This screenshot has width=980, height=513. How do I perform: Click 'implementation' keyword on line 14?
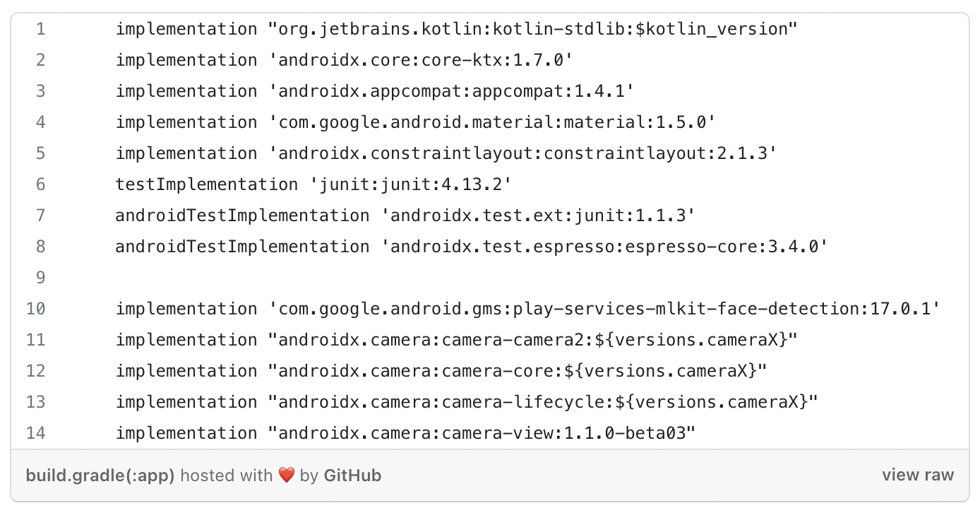coord(186,433)
